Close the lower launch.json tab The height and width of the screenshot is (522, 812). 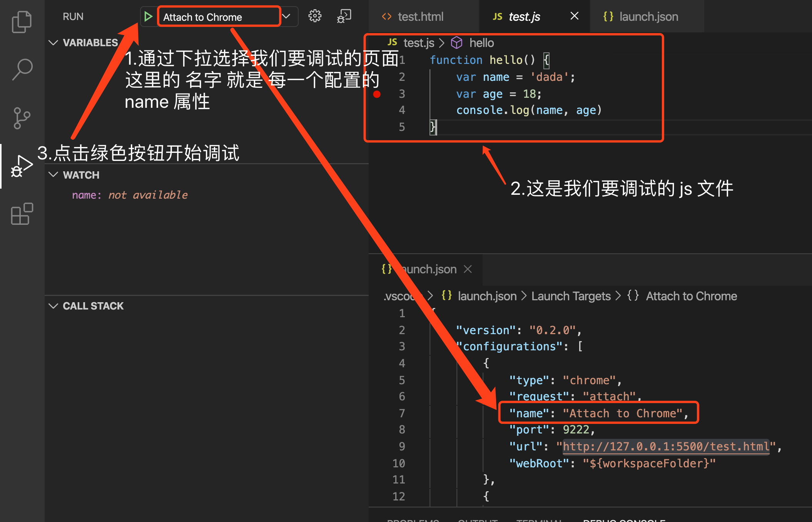(468, 269)
